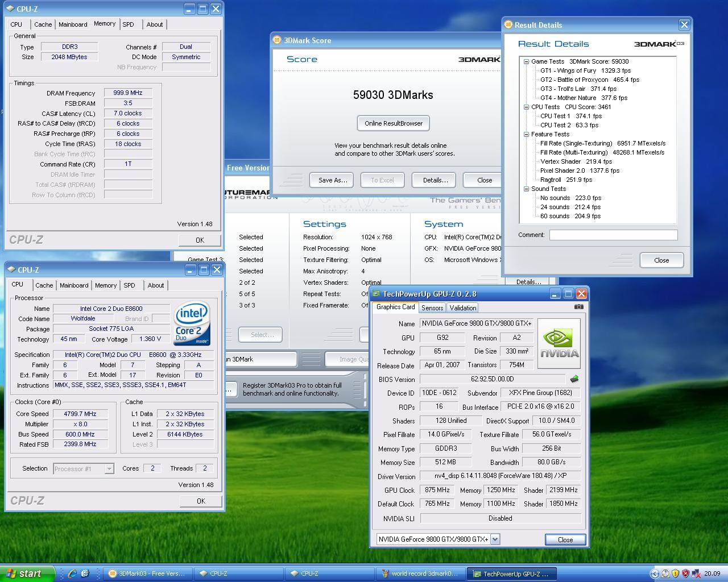728x582 pixels.
Task: Collapse the Feature Tests tree node
Action: pos(527,134)
